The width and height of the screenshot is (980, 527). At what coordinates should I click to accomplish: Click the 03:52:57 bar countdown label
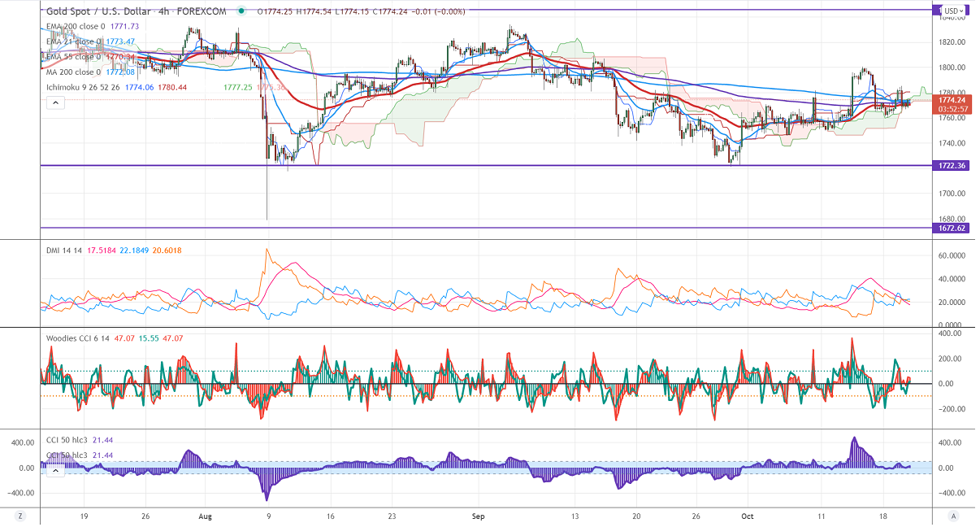point(952,108)
